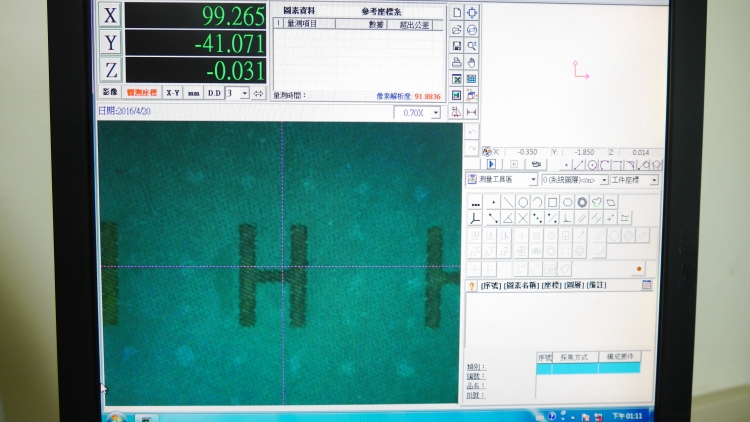This screenshot has height=422, width=750.
Task: Select the purple line drawing tool
Action: pyautogui.click(x=579, y=165)
